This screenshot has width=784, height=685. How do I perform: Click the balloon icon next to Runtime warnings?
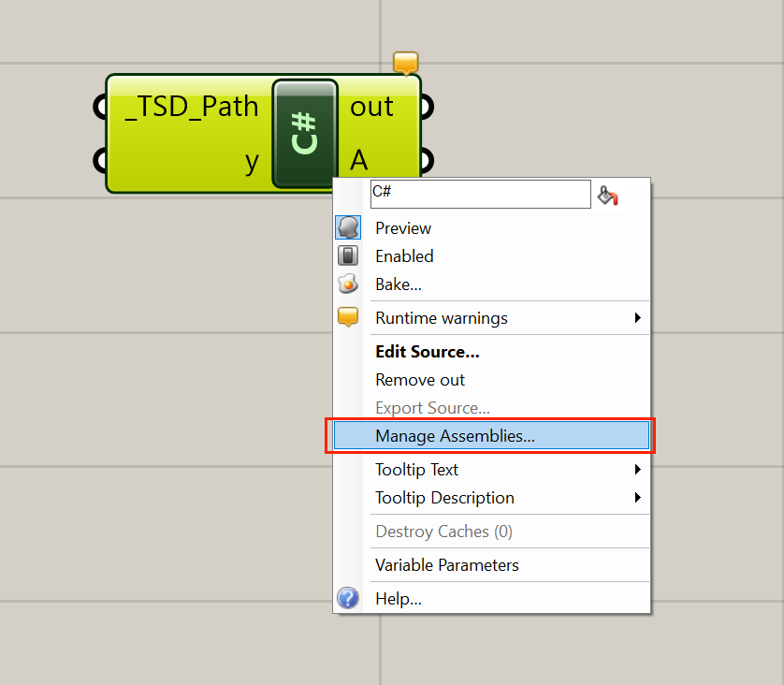tap(348, 316)
